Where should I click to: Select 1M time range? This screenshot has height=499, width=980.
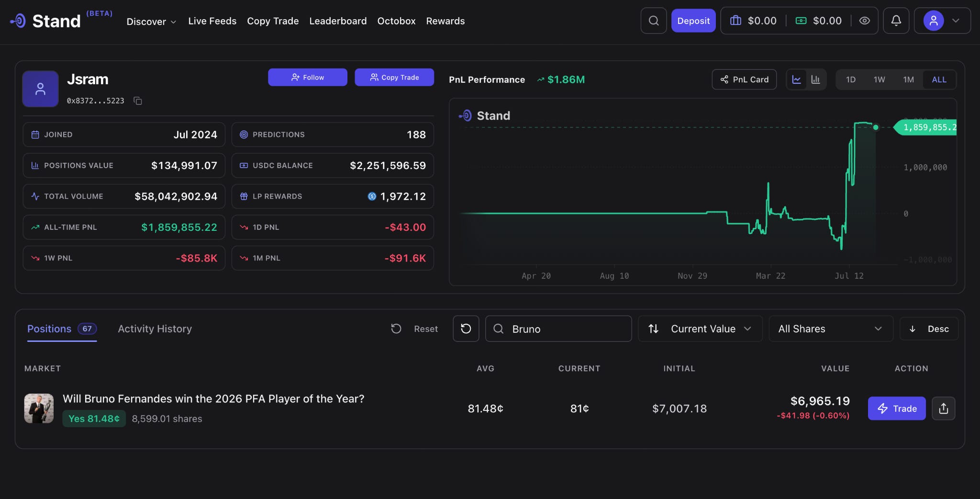pyautogui.click(x=909, y=79)
